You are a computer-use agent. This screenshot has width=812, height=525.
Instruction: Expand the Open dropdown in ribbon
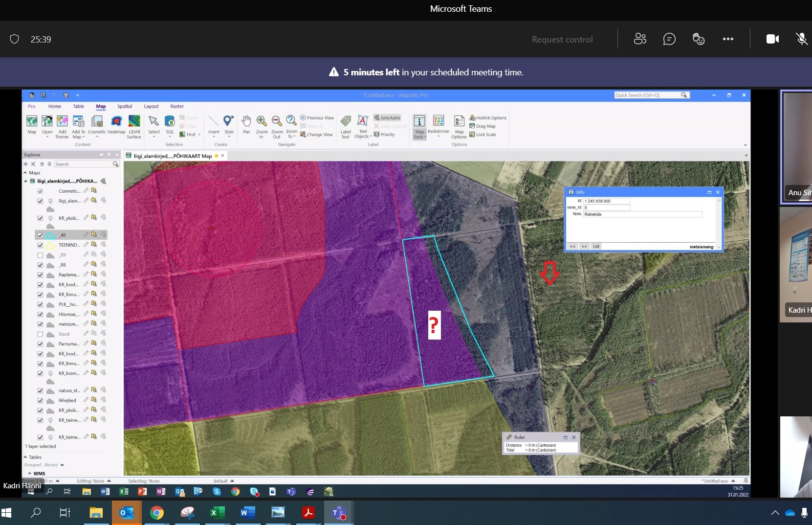(x=47, y=137)
